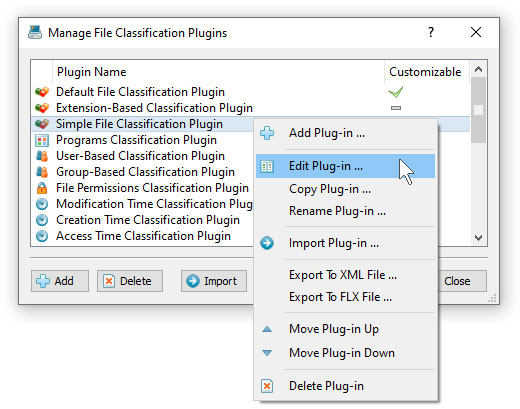Screen dimensions: 520x409
Task: Click the list scroll-up arrow
Action: pyautogui.click(x=479, y=69)
